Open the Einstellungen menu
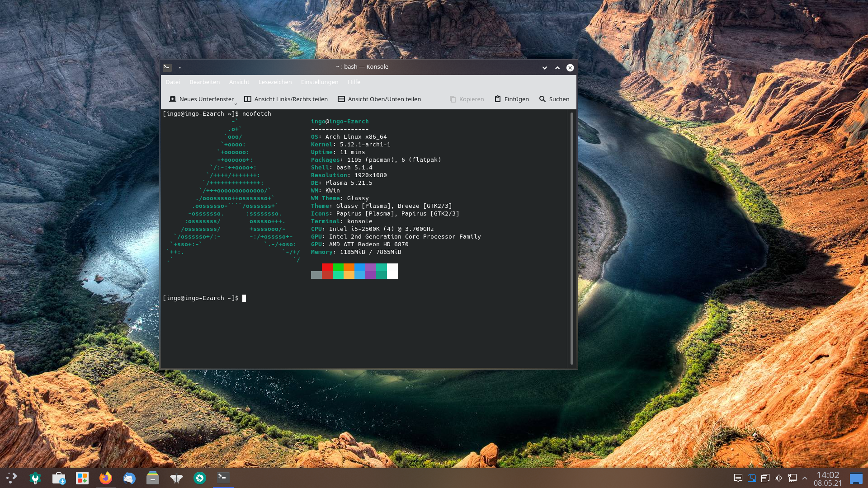 319,82
